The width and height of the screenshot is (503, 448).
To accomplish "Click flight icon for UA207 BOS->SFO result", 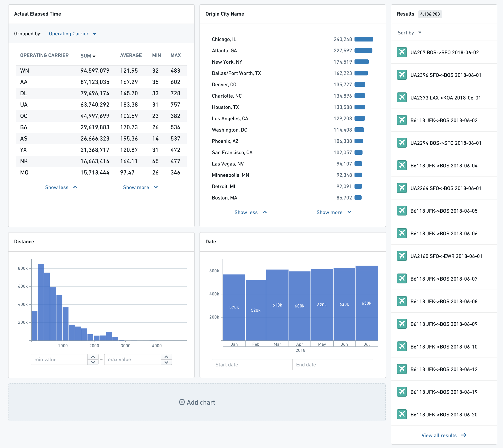I will pyautogui.click(x=402, y=52).
